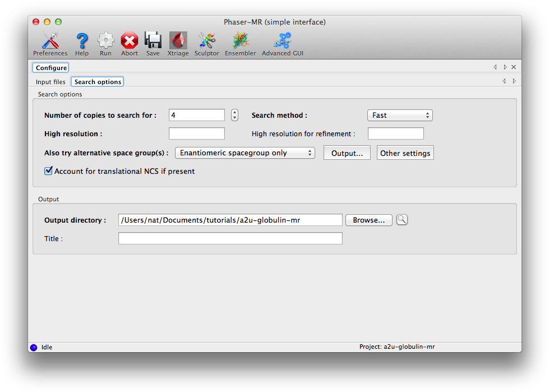Click the Output... button
Screen dimensions: 549x392
[x=347, y=153]
